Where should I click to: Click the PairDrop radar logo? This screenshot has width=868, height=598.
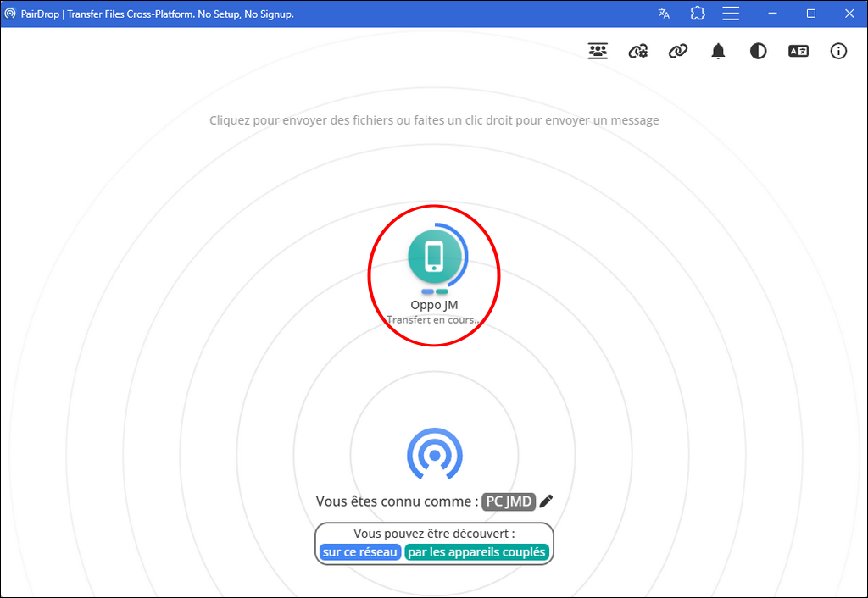tap(434, 455)
